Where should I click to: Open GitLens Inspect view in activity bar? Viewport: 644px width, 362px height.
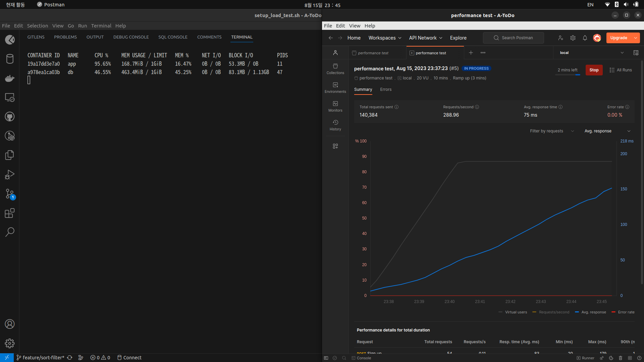[x=10, y=136]
